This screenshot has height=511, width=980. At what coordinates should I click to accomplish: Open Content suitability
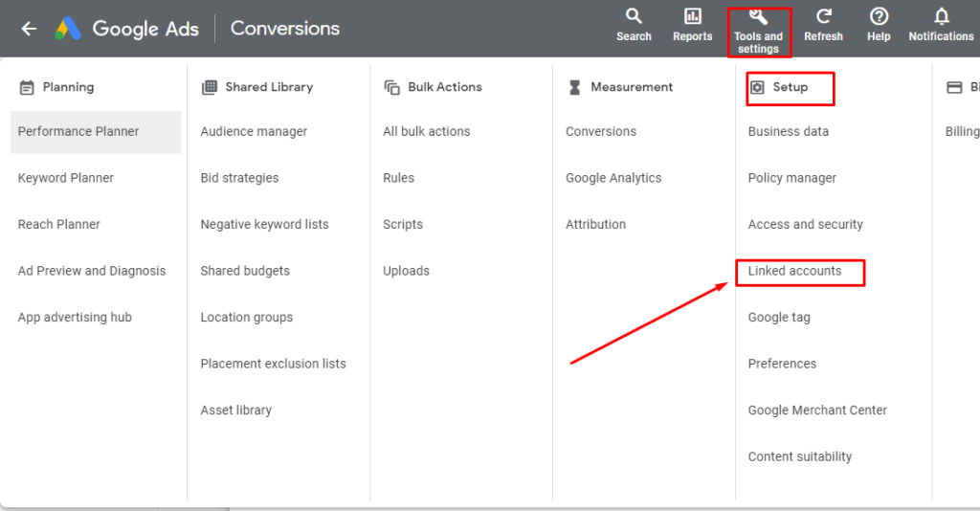click(799, 456)
